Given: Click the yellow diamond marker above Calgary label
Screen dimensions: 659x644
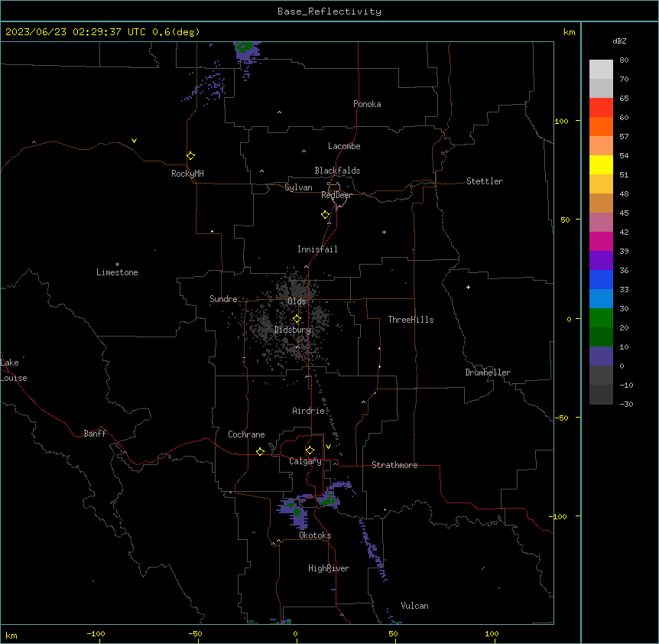Looking at the screenshot, I should click(x=310, y=450).
